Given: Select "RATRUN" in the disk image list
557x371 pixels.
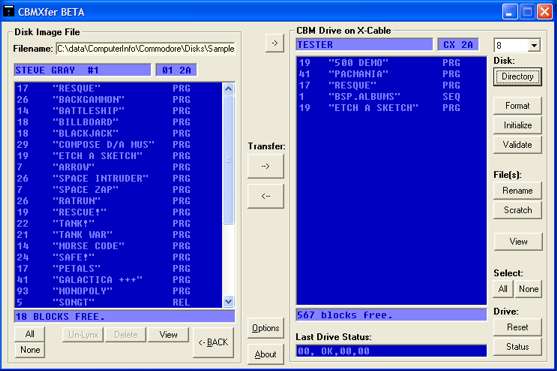Looking at the screenshot, I should [x=118, y=201].
